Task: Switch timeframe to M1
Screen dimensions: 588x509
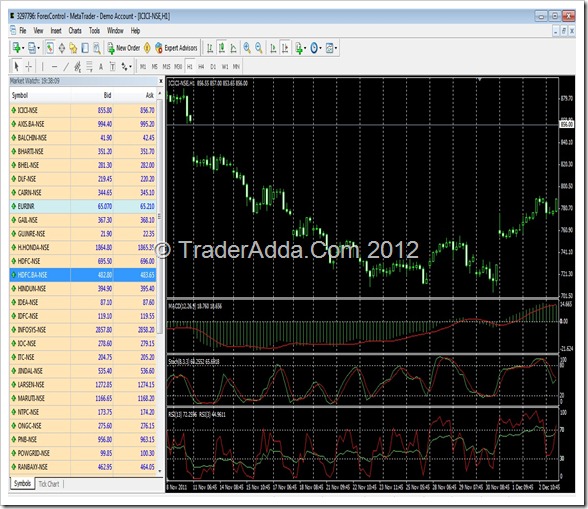Action: [x=143, y=67]
